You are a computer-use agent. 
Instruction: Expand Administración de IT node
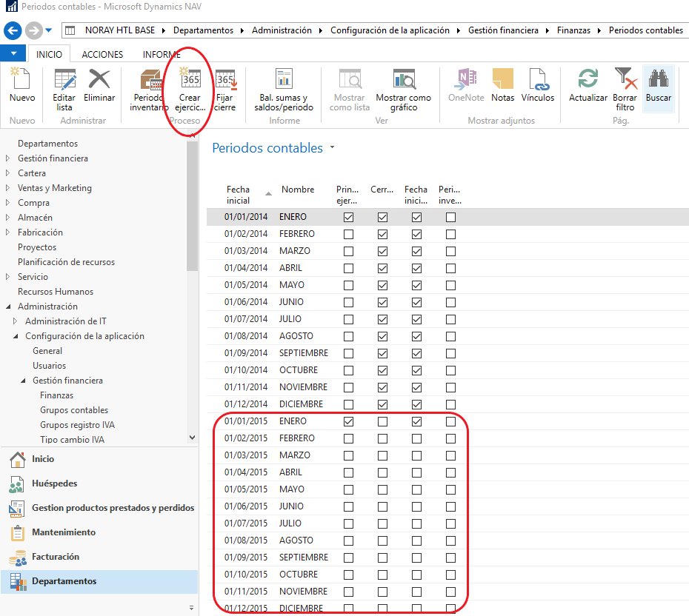[x=15, y=321]
